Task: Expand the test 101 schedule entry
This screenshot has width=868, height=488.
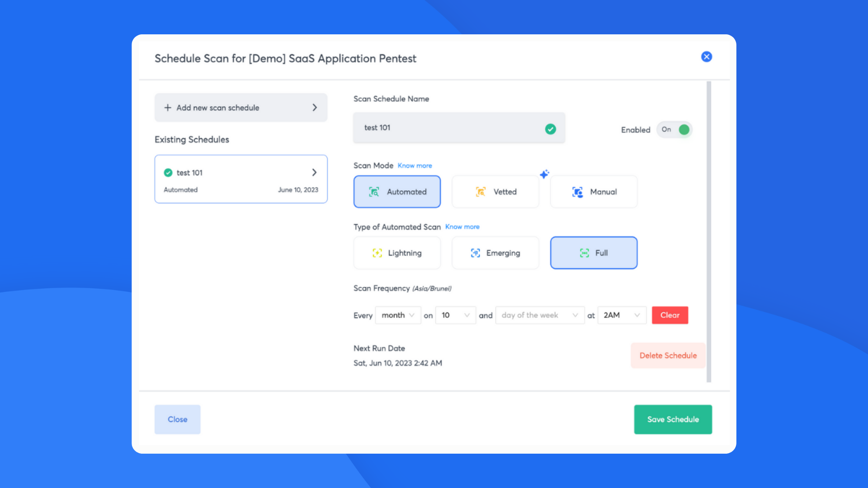Action: (x=314, y=172)
